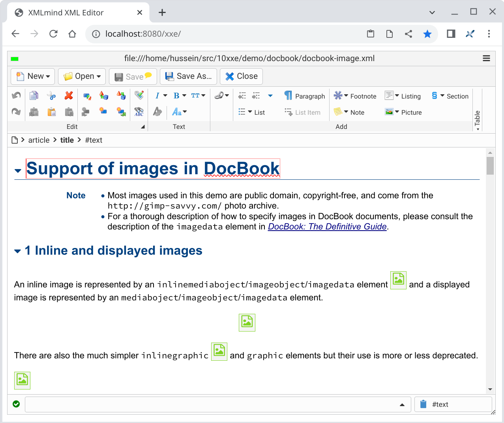
Task: Click the red X Delete icon
Action: tap(69, 95)
